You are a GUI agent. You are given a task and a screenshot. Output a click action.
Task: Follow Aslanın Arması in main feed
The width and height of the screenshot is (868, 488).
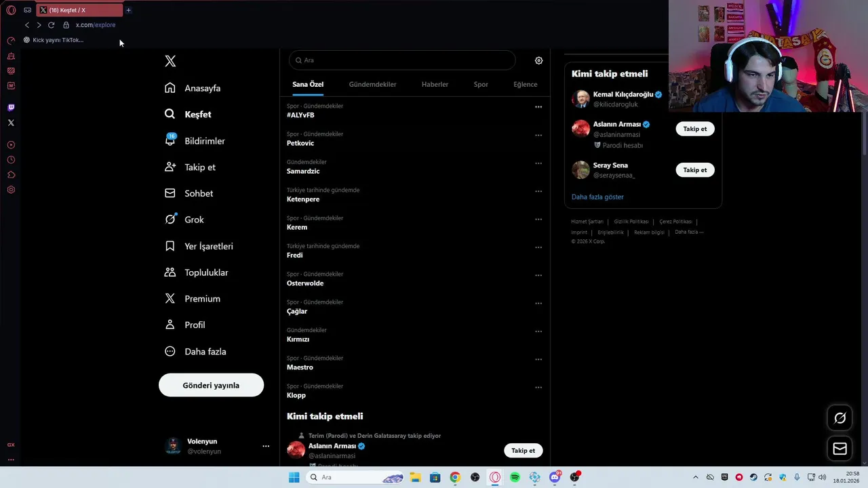523,450
